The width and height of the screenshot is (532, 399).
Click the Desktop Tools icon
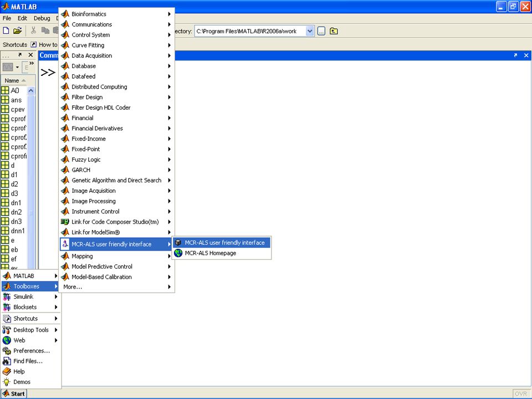tap(7, 330)
